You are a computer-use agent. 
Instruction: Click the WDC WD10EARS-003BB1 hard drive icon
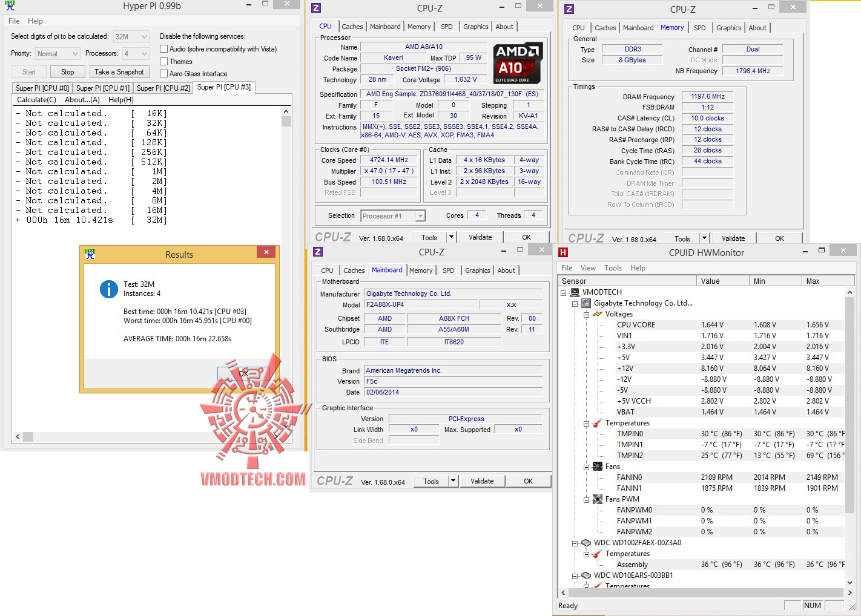point(586,575)
